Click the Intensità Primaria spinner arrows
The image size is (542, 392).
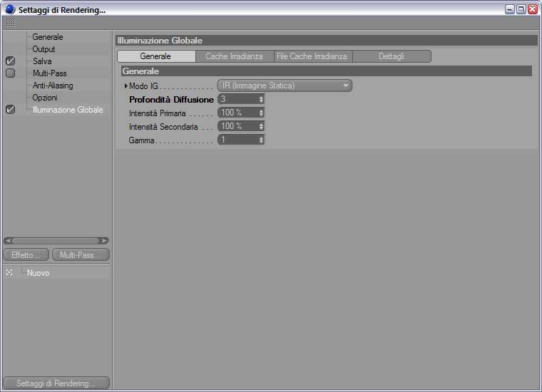click(261, 113)
